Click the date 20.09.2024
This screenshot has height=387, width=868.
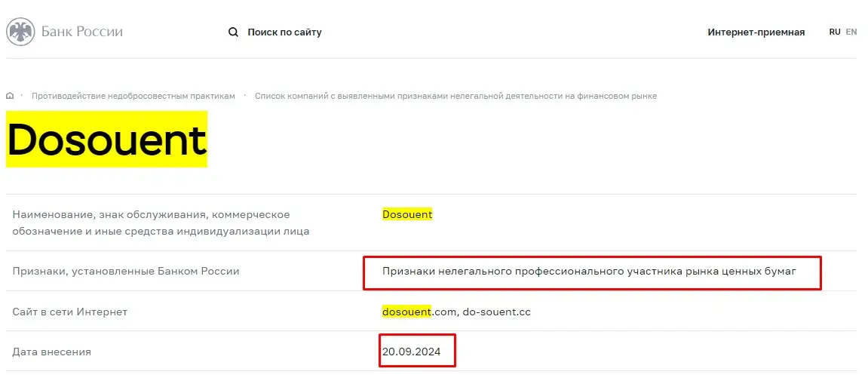[411, 352]
